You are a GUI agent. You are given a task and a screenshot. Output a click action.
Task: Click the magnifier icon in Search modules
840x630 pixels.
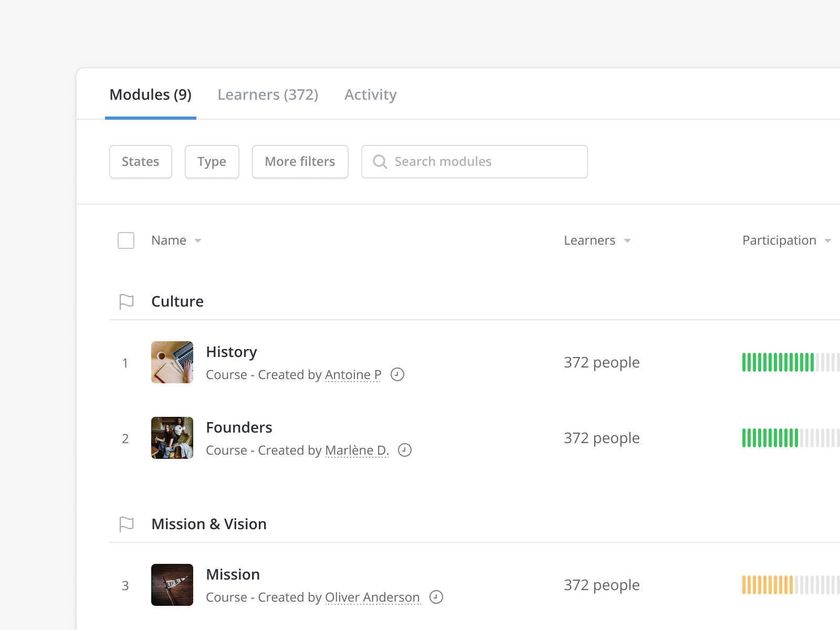click(x=380, y=162)
